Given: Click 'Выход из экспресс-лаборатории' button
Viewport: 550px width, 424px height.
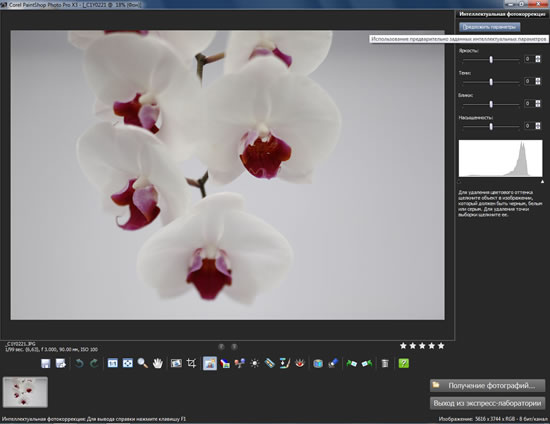Looking at the screenshot, I should pyautogui.click(x=488, y=403).
